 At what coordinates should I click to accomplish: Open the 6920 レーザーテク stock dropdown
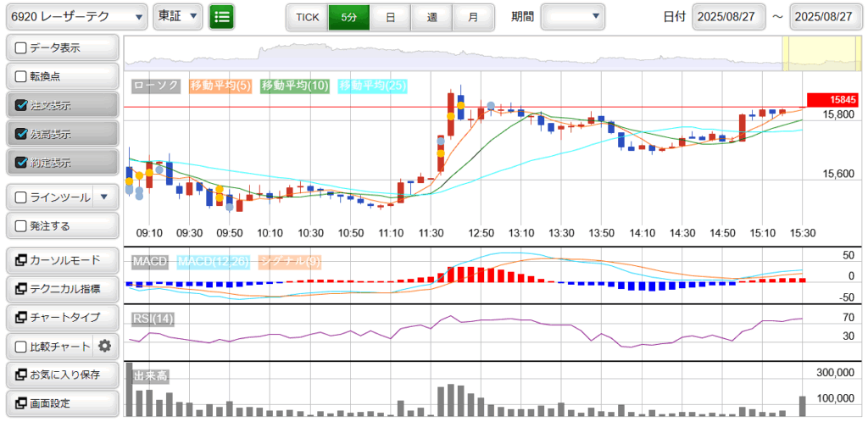point(76,17)
